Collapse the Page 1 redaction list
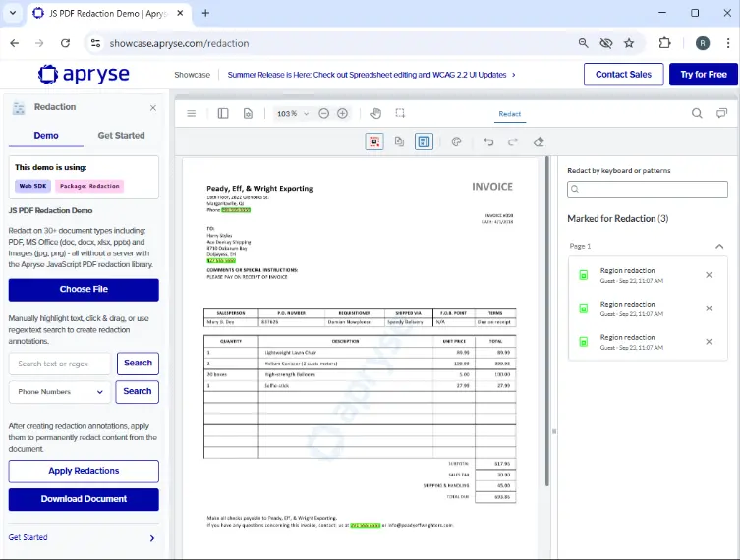The image size is (740, 560). tap(719, 246)
